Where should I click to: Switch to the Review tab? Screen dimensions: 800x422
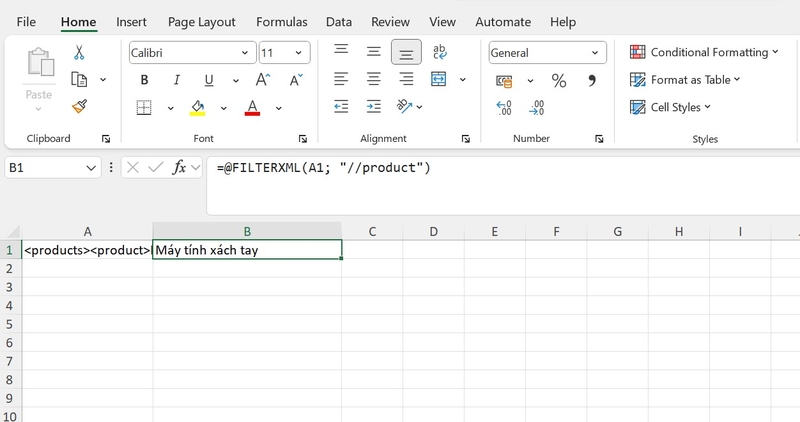(x=390, y=22)
